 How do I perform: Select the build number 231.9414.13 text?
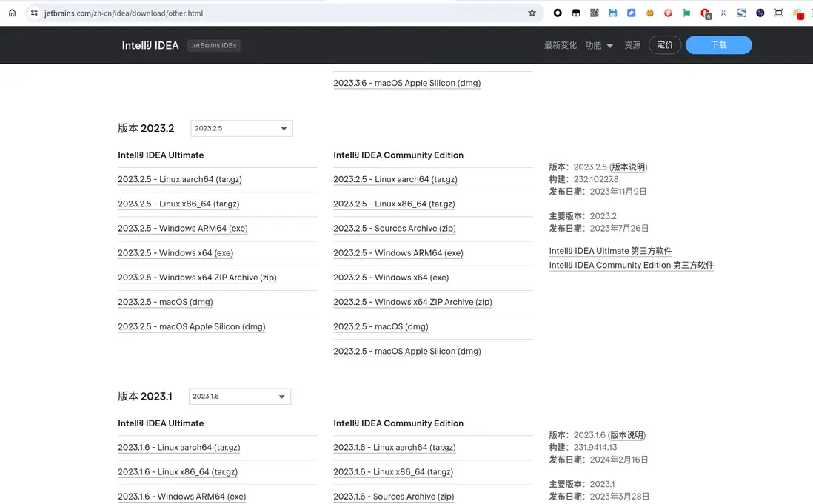pyautogui.click(x=595, y=448)
